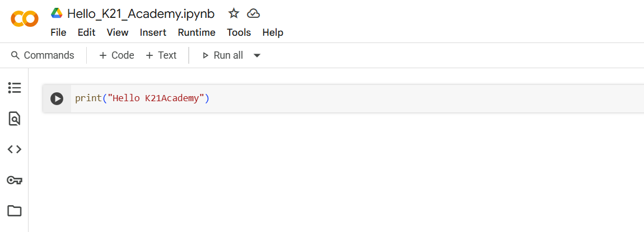Click Run all button
The height and width of the screenshot is (232, 644).
(x=223, y=55)
